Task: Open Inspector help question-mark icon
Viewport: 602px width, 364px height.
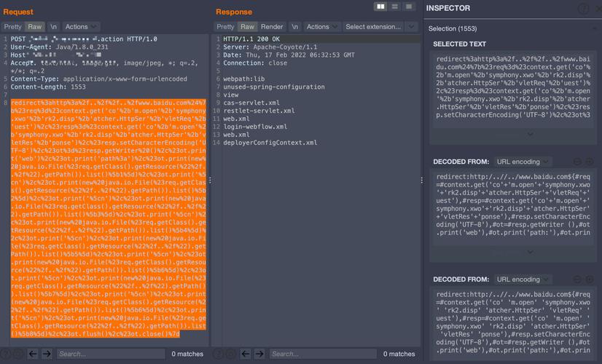Action: coord(584,9)
